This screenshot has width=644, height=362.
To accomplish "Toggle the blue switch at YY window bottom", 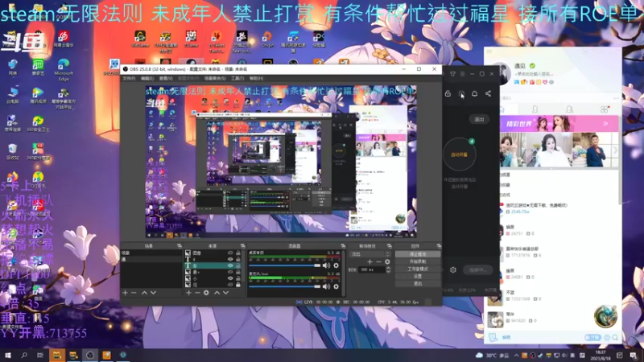I will click(592, 337).
